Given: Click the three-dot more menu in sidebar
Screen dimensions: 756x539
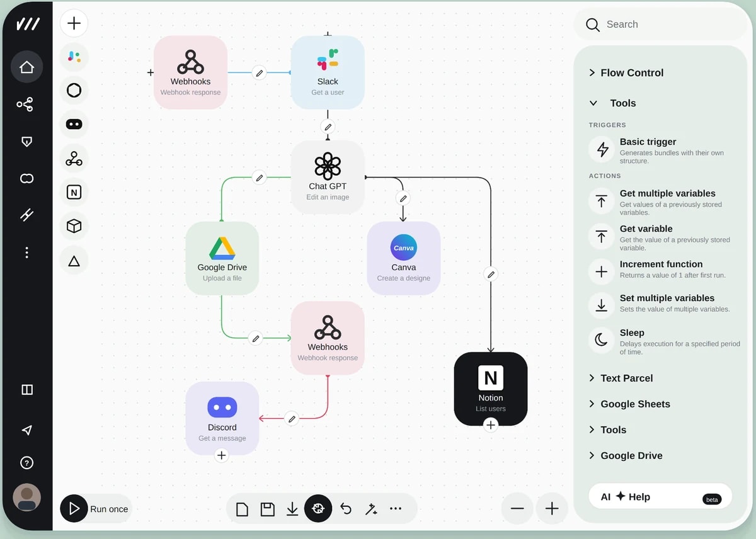Looking at the screenshot, I should (26, 252).
